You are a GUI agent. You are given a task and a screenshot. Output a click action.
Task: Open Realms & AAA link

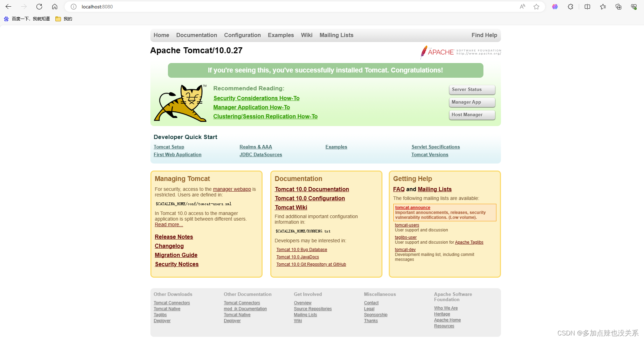click(x=256, y=147)
